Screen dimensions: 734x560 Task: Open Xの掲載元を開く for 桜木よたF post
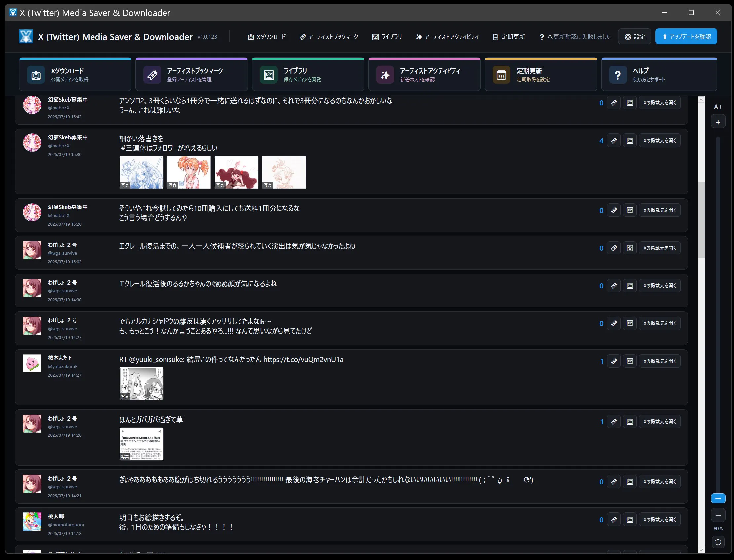(660, 361)
